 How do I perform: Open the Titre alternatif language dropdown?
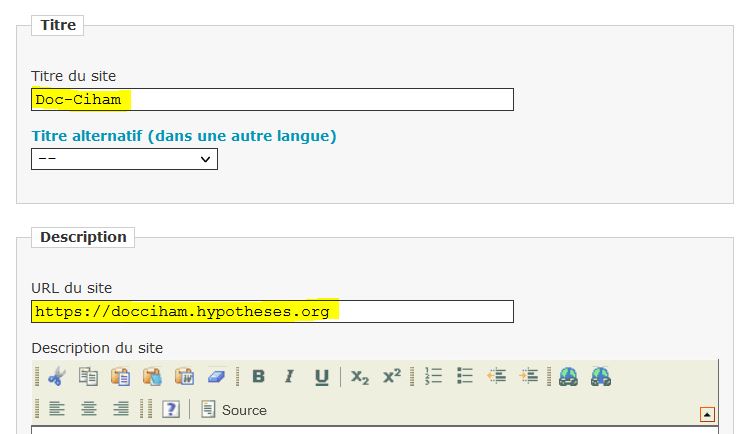pos(124,159)
